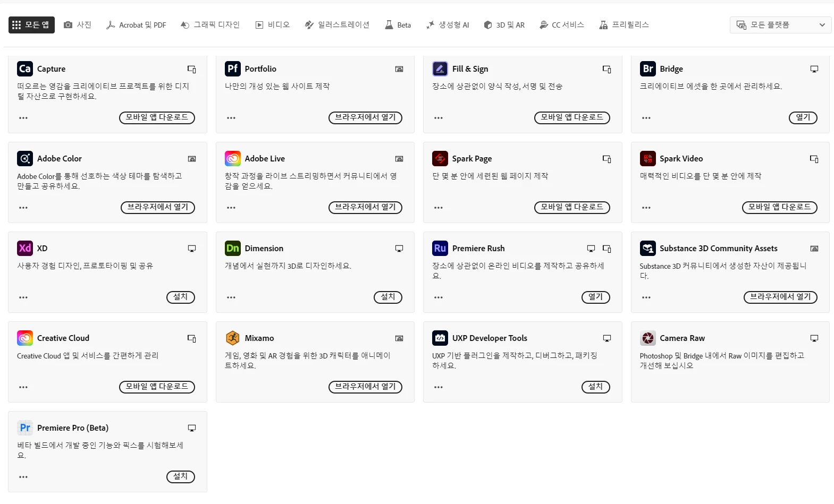
Task: Select the 모든 앱 tab
Action: [31, 25]
